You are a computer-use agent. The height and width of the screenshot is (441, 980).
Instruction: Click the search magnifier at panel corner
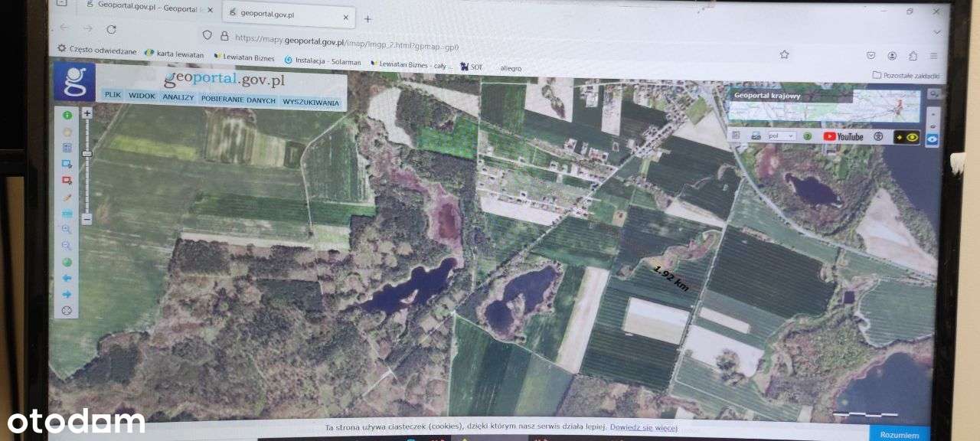pos(933,94)
